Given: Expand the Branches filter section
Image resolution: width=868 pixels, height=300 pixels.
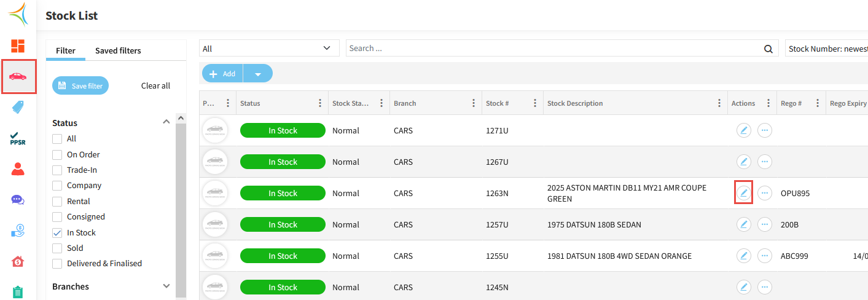Looking at the screenshot, I should click(166, 286).
